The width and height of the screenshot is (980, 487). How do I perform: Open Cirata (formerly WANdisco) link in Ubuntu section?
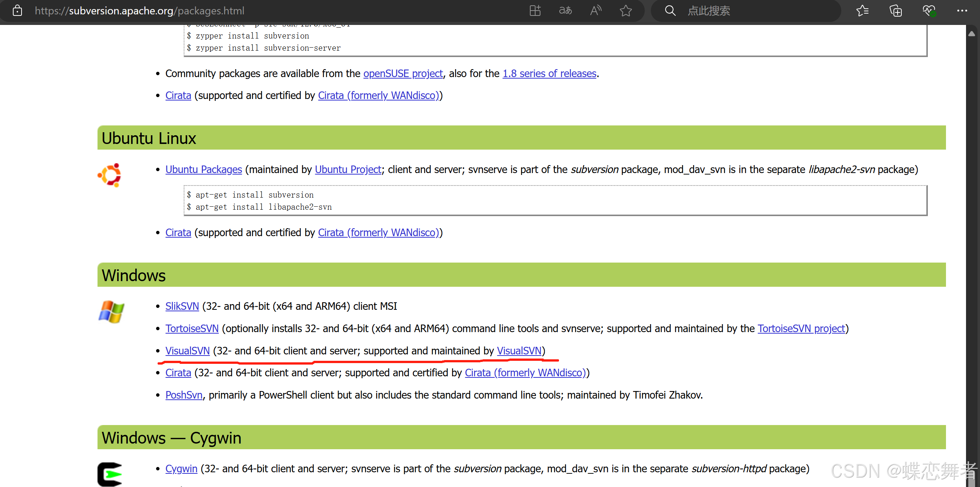click(x=378, y=233)
